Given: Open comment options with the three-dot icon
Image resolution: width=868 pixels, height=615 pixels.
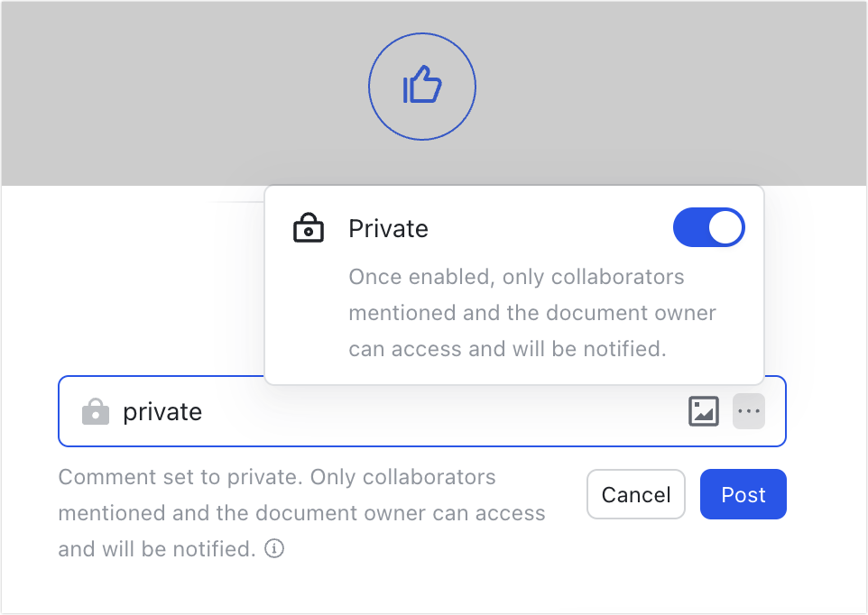Looking at the screenshot, I should pyautogui.click(x=748, y=410).
